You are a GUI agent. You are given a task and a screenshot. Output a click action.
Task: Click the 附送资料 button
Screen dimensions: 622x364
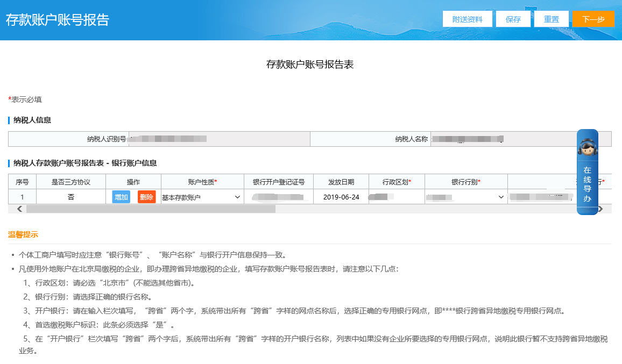coord(467,19)
